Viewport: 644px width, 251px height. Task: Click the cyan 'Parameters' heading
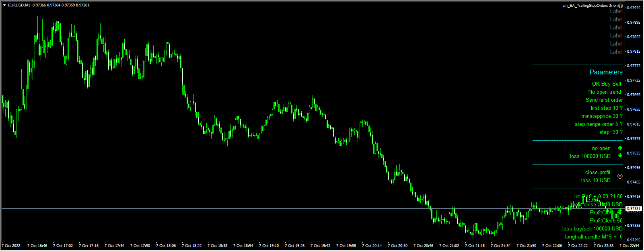(x=606, y=72)
